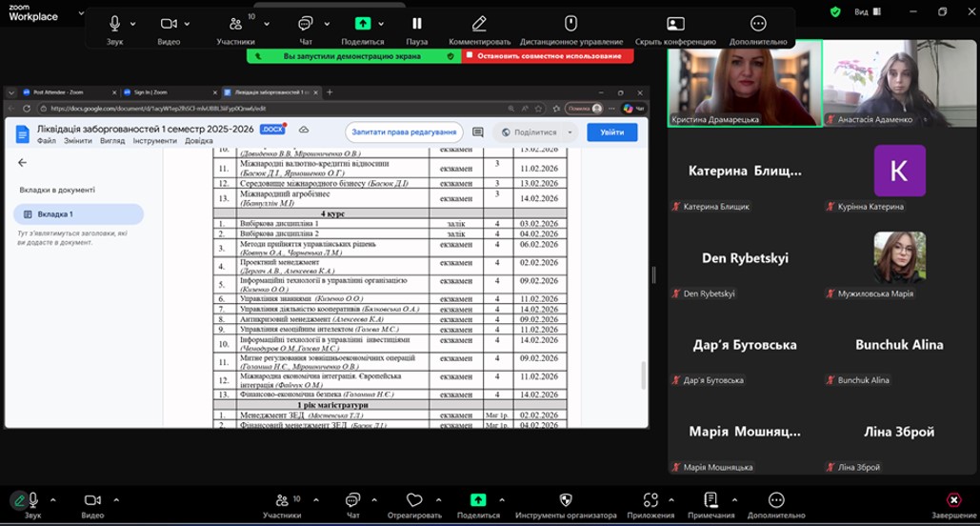Expand audio options arrow beside top Звук

click(x=133, y=24)
